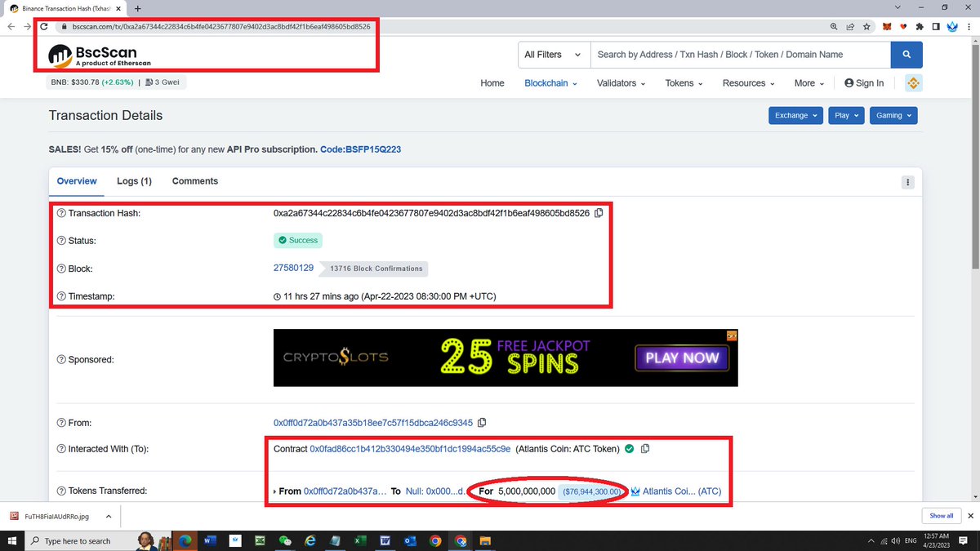Click PLAY NOW on CryptoSlots ad

682,358
